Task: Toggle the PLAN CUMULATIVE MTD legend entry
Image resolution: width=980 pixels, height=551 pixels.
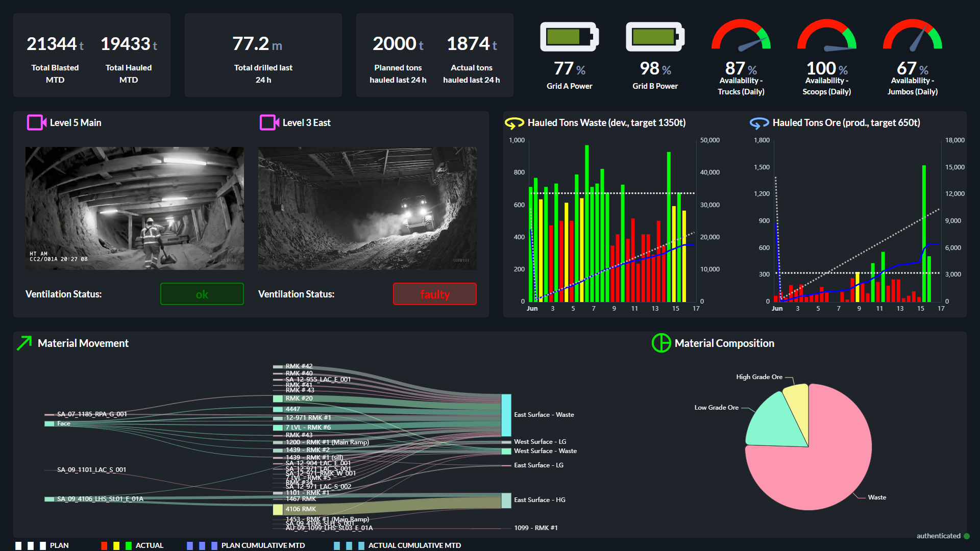Action: (x=246, y=545)
